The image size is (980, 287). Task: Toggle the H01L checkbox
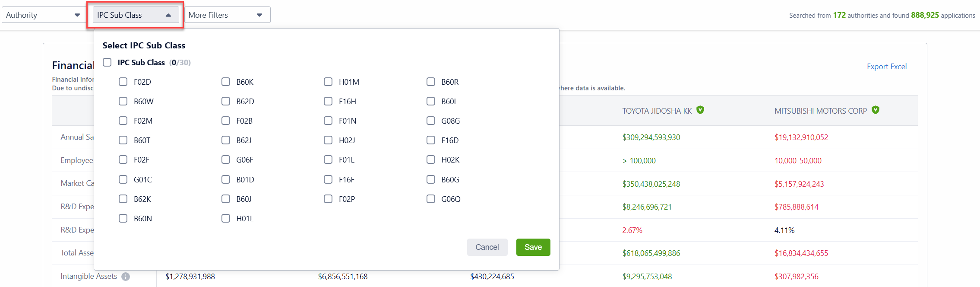[x=226, y=218]
